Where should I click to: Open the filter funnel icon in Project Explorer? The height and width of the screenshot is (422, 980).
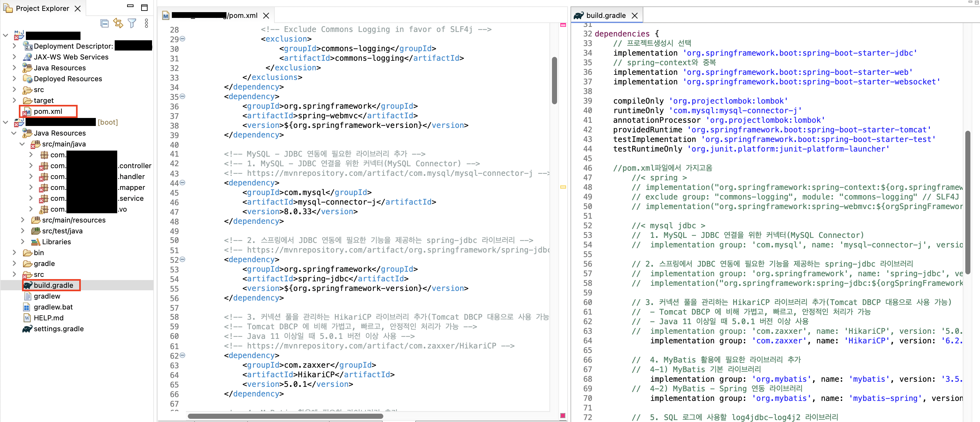132,24
